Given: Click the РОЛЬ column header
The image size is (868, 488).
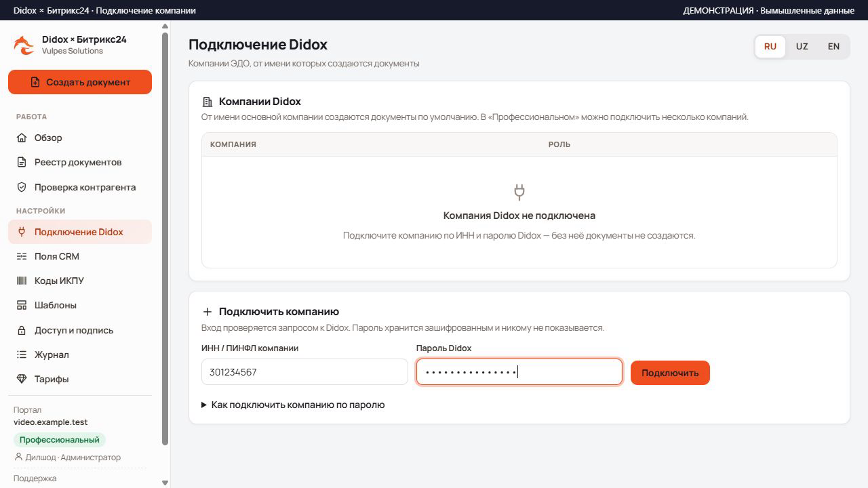Looking at the screenshot, I should 559,144.
